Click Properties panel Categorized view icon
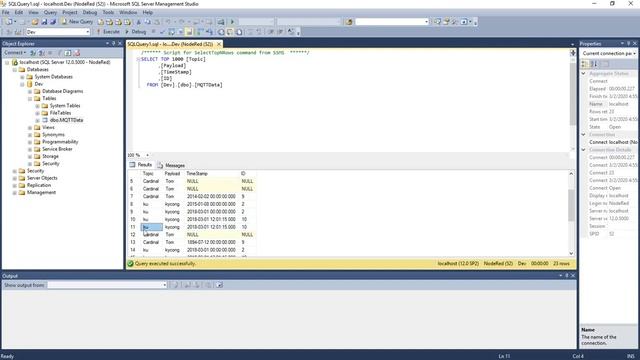 (x=584, y=64)
